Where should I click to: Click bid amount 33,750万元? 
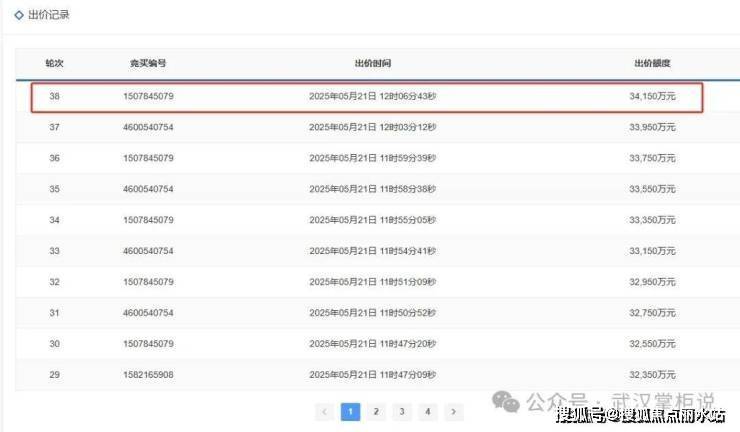pyautogui.click(x=652, y=158)
